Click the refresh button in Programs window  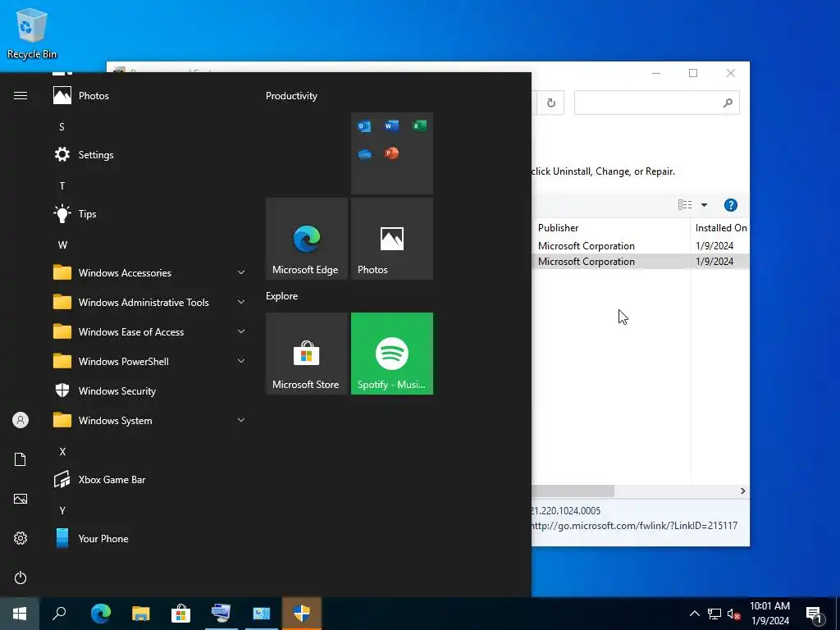point(550,103)
